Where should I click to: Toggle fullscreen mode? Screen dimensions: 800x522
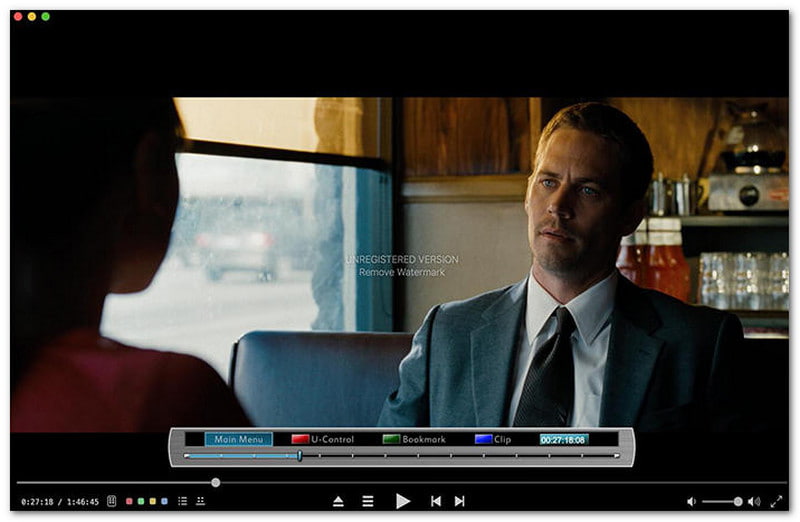tap(776, 501)
